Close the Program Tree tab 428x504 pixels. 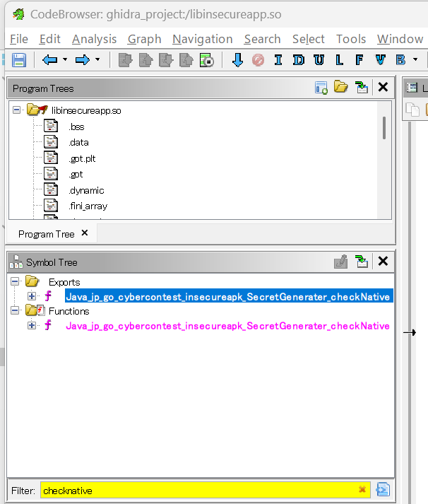tap(85, 233)
